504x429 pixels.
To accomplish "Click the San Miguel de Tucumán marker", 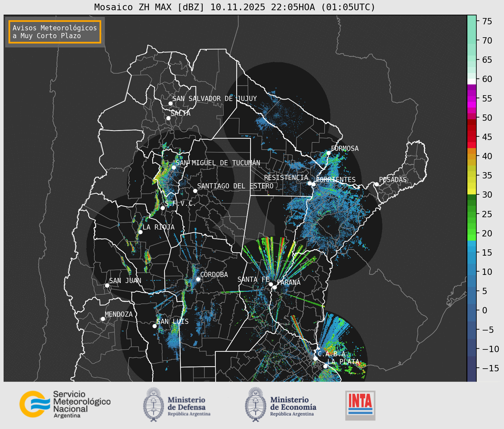I will coord(173,167).
